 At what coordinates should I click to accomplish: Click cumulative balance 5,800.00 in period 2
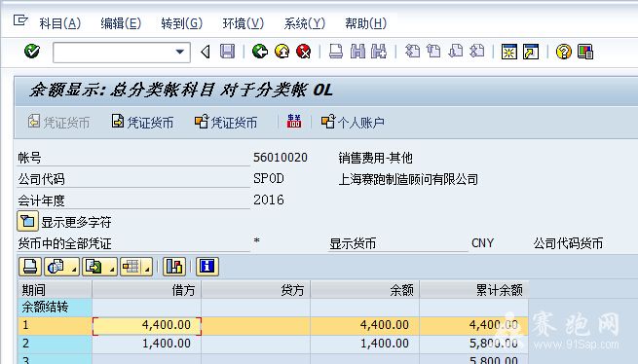tap(473, 344)
